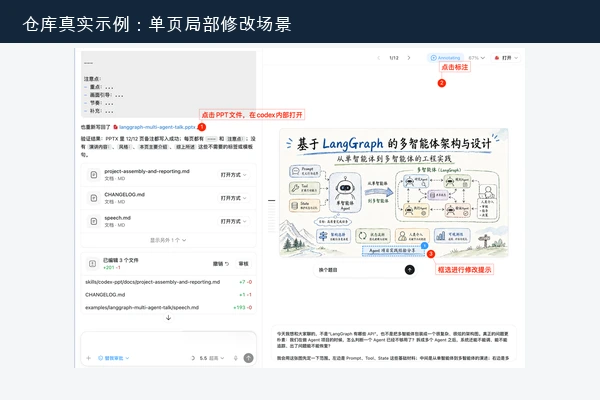The image size is (600, 400).
Task: Open the CHANGELOG.md row showing +1 -1
Action: 168,295
